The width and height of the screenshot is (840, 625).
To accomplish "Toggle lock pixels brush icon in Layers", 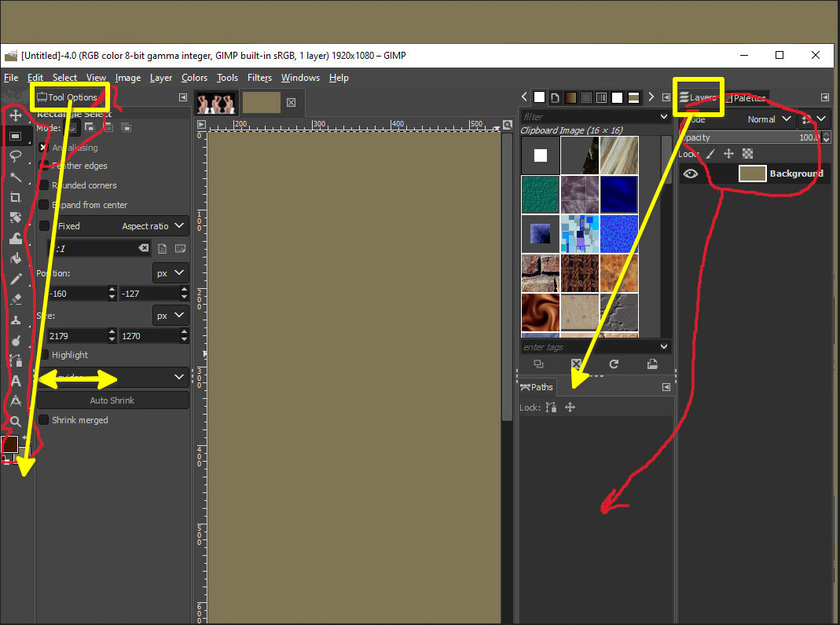I will [710, 154].
